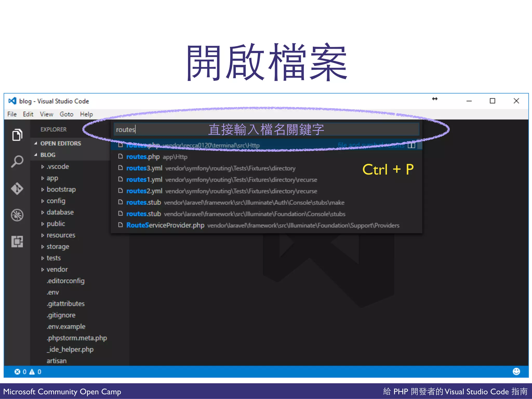This screenshot has width=532, height=399.
Task: Expand the .vscode folder
Action: point(70,167)
